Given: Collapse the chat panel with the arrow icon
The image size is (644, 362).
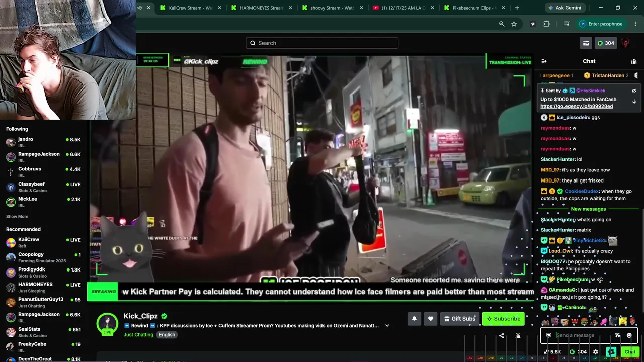Looking at the screenshot, I should tap(544, 61).
